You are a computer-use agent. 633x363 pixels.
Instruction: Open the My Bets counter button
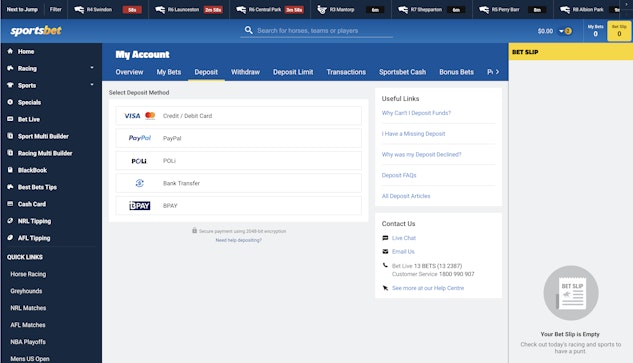[x=595, y=31]
